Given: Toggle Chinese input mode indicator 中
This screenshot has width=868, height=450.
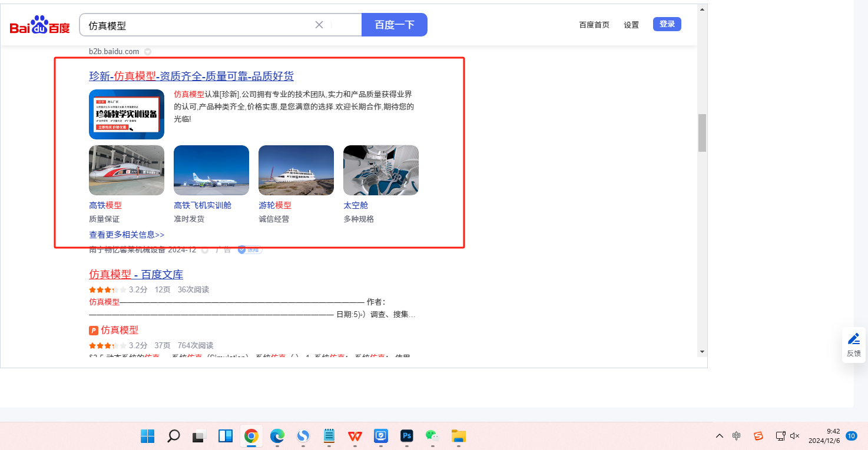Looking at the screenshot, I should pyautogui.click(x=737, y=436).
